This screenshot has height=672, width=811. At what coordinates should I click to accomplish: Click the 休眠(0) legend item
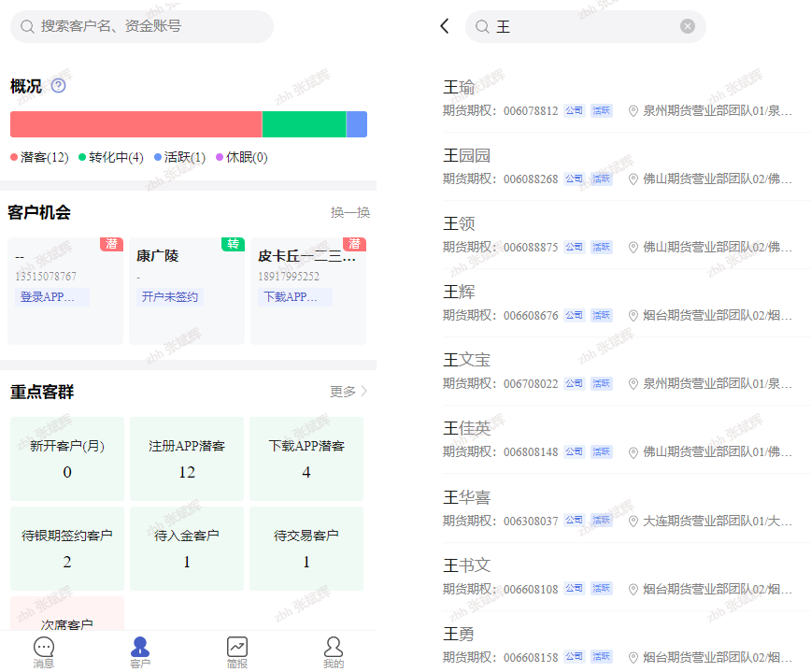242,157
